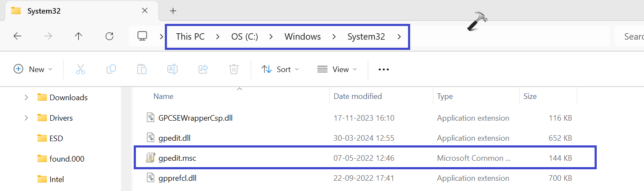Open the See more ellipsis menu
The height and width of the screenshot is (191, 644).
pyautogui.click(x=384, y=69)
